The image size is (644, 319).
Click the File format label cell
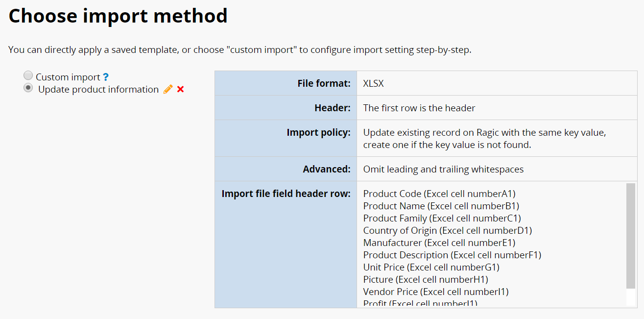click(286, 83)
